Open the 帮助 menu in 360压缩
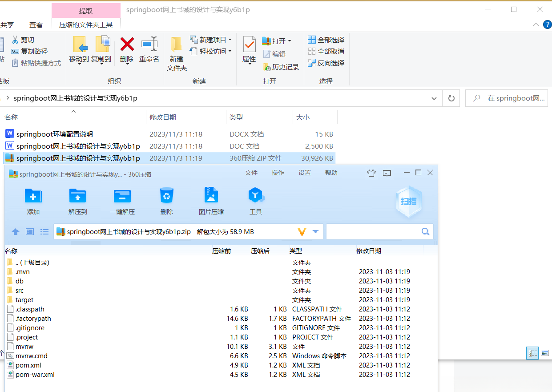 click(x=331, y=173)
